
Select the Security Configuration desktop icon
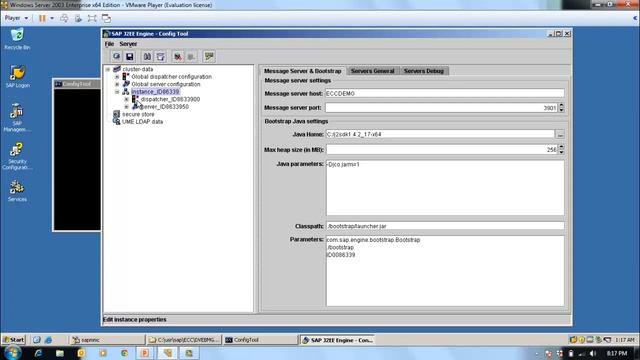tap(17, 156)
